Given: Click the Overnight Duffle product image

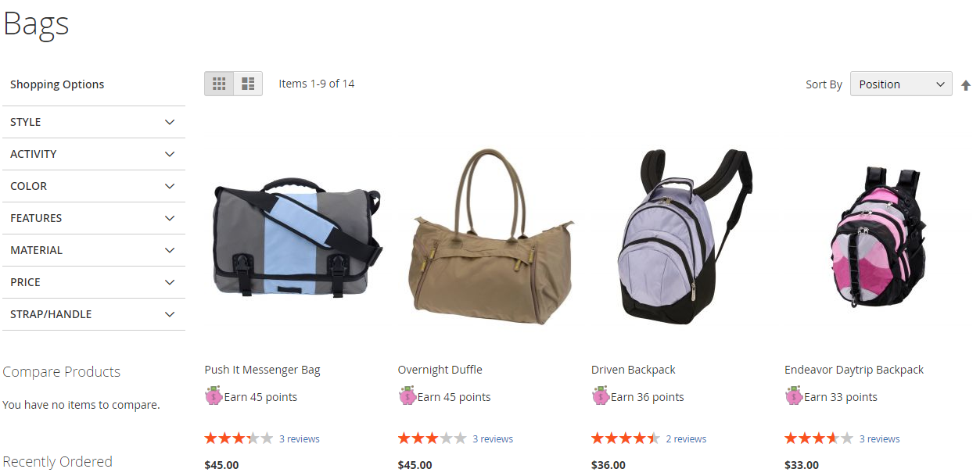Looking at the screenshot, I should click(490, 237).
